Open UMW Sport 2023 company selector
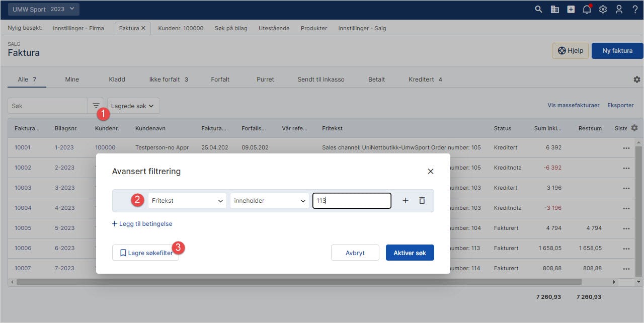 [x=43, y=9]
